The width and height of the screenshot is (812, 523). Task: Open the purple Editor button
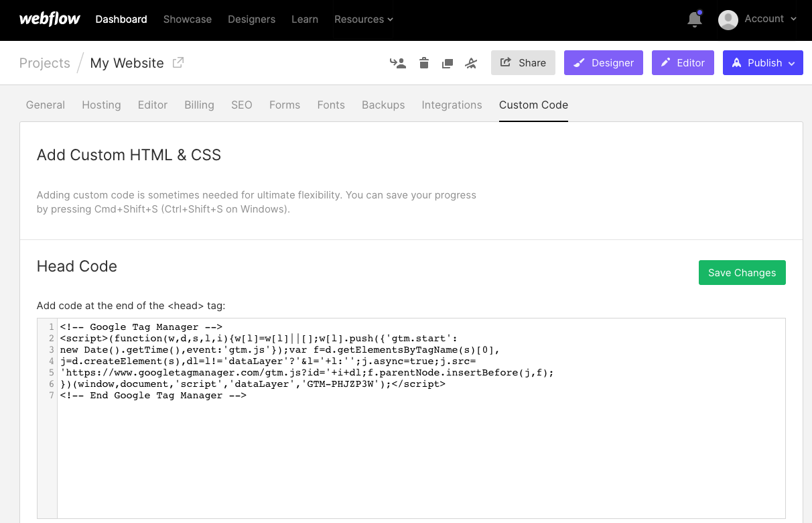pyautogui.click(x=683, y=62)
